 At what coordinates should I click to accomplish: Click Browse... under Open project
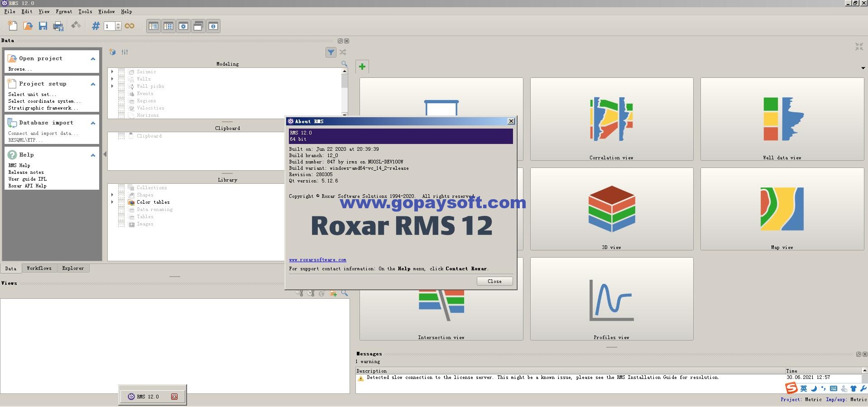tap(20, 69)
